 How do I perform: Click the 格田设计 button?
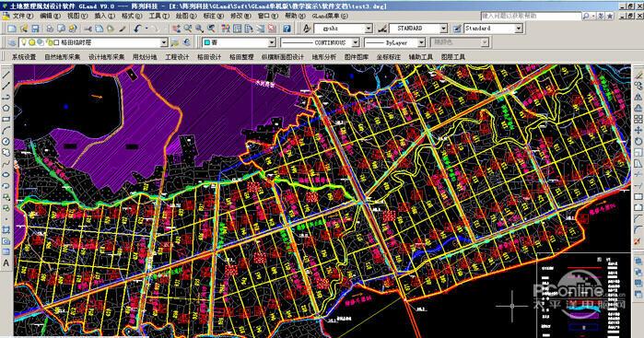[209, 57]
